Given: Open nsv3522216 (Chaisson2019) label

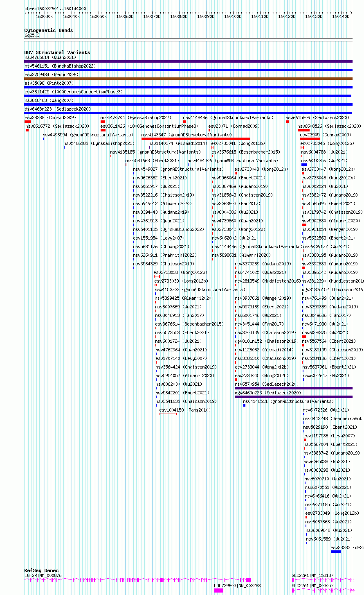Looking at the screenshot, I should pos(164,195).
